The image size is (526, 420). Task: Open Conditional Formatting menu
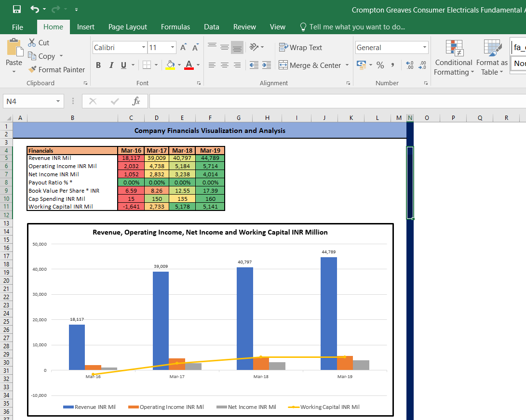[454, 58]
